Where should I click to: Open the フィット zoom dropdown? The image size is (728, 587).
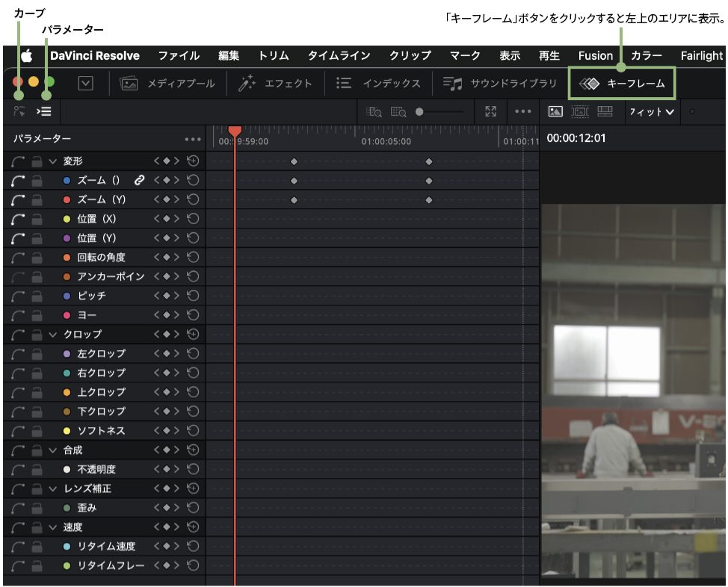tap(651, 112)
